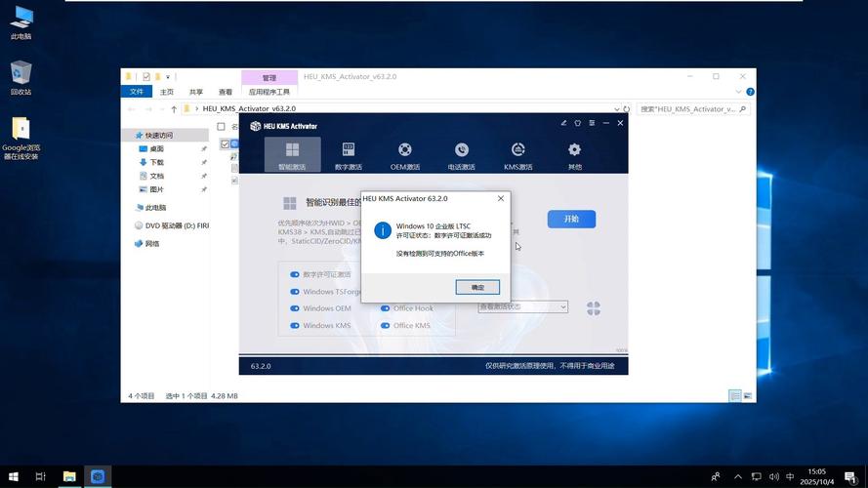
Task: Expand the address bar history dropdown
Action: click(x=616, y=109)
